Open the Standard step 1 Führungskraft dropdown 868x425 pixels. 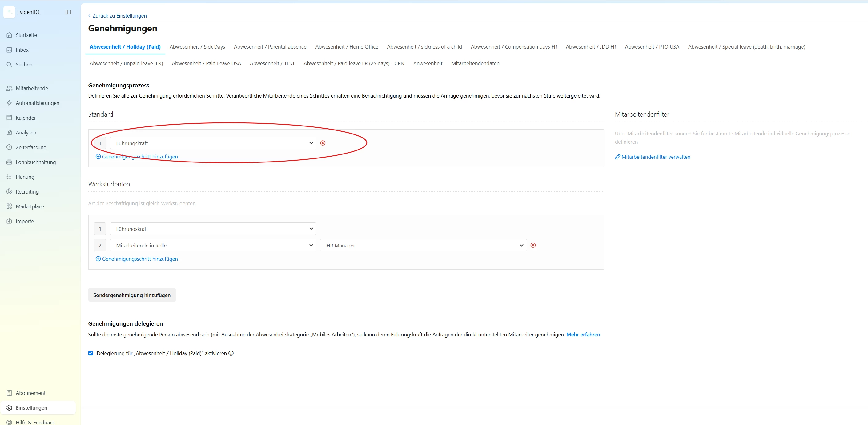pyautogui.click(x=213, y=143)
